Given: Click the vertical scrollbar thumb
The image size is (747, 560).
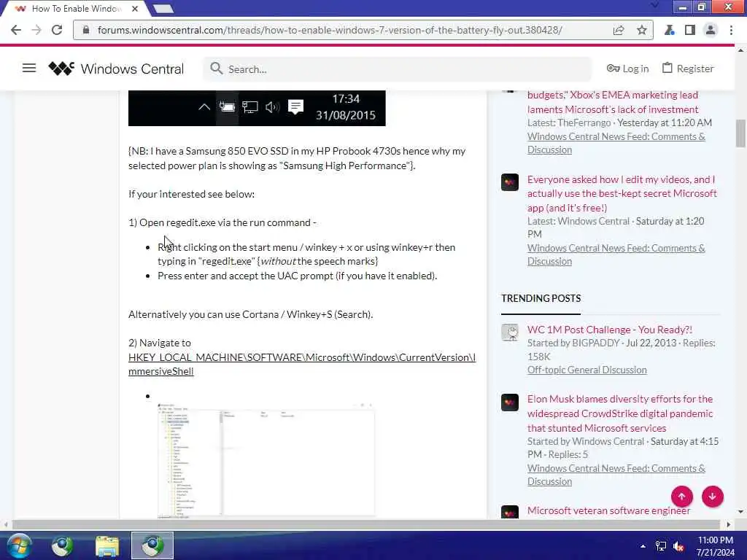Looking at the screenshot, I should click(740, 133).
